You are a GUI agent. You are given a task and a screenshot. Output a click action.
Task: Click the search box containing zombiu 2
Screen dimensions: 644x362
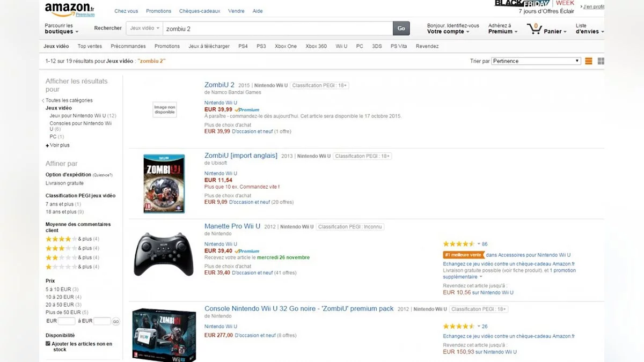click(277, 28)
